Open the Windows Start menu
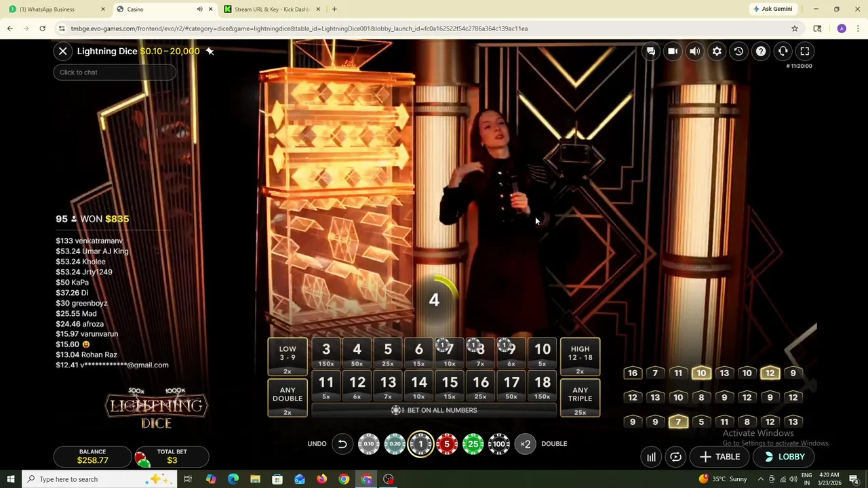This screenshot has height=488, width=868. (11, 479)
